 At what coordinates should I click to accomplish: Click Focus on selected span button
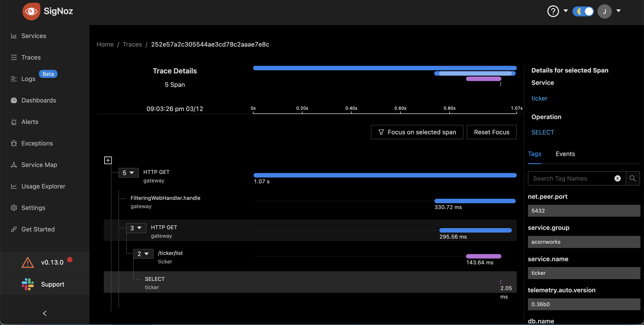click(417, 132)
